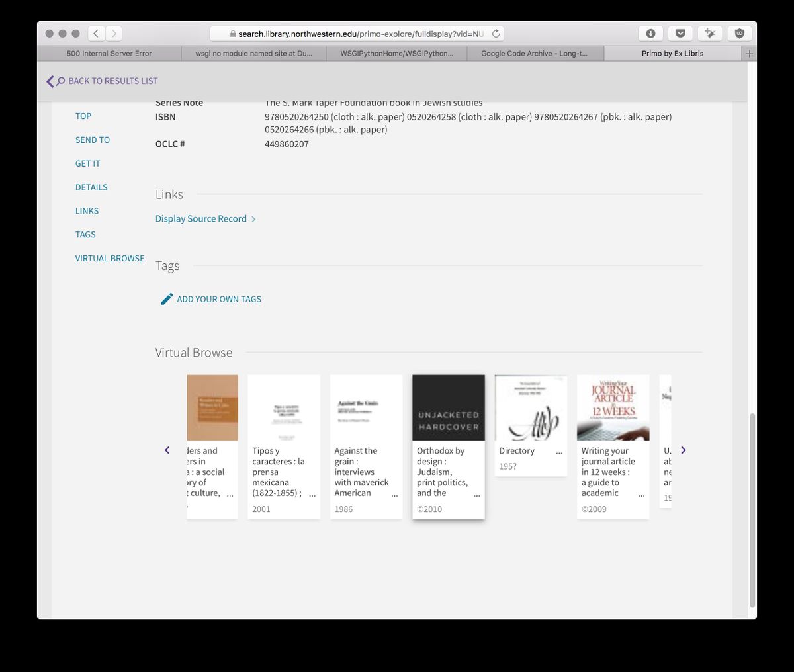The image size is (794, 672).
Task: Open a new tab with the plus button
Action: click(x=750, y=54)
